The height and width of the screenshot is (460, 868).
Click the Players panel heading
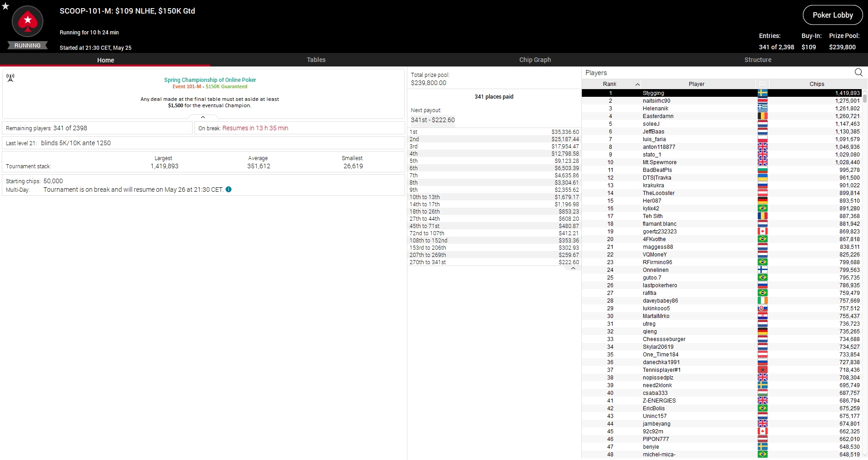(596, 73)
